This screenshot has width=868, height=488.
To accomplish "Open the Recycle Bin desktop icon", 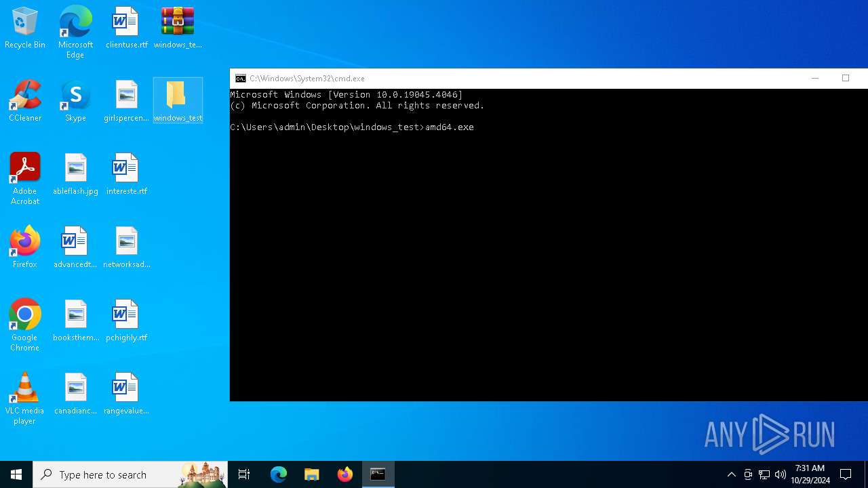I will pyautogui.click(x=25, y=28).
